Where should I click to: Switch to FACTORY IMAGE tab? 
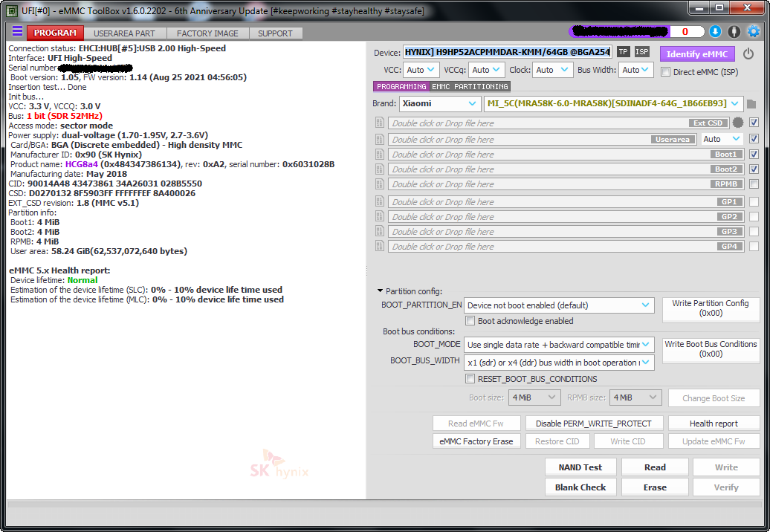pos(207,33)
